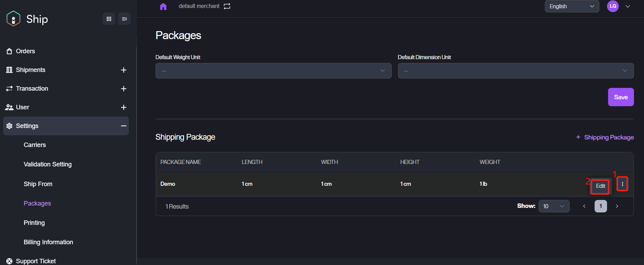Expand the Shipments submenu
Screen dimensions: 644x265
[x=124, y=70]
